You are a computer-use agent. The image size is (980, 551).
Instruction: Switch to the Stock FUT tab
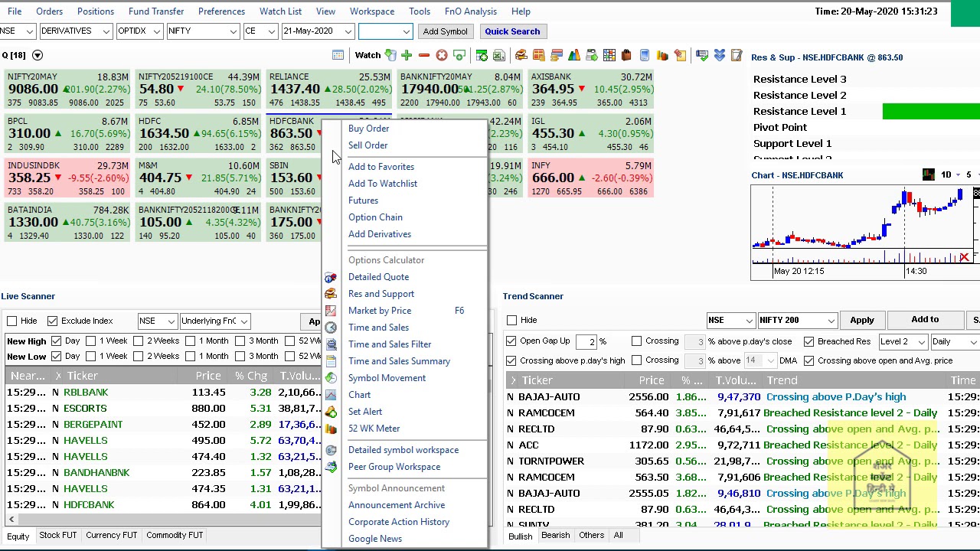click(x=58, y=536)
